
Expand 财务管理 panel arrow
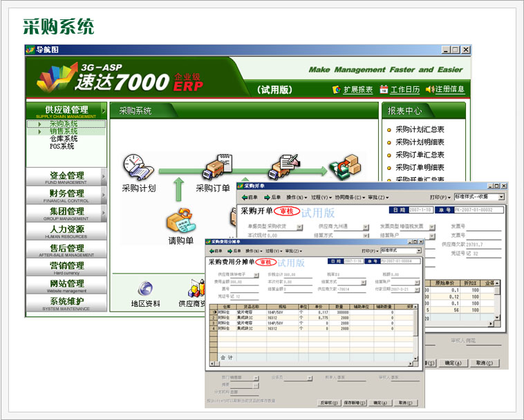[104, 195]
